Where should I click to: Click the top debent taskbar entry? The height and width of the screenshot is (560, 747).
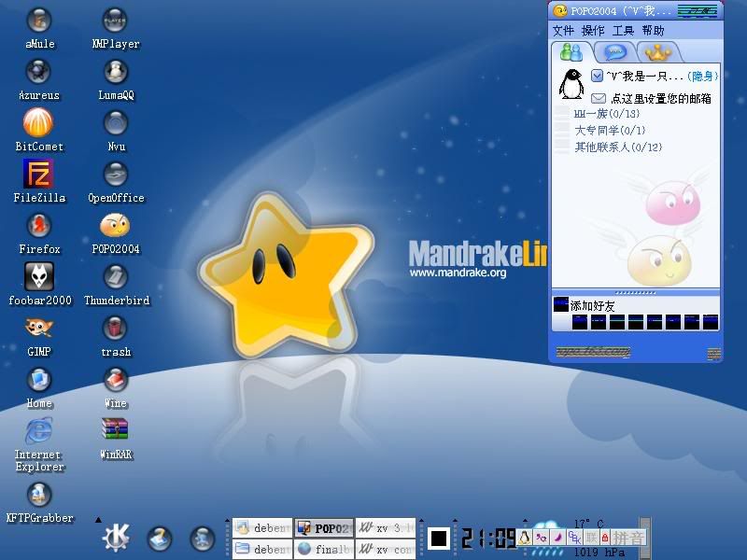[x=262, y=527]
